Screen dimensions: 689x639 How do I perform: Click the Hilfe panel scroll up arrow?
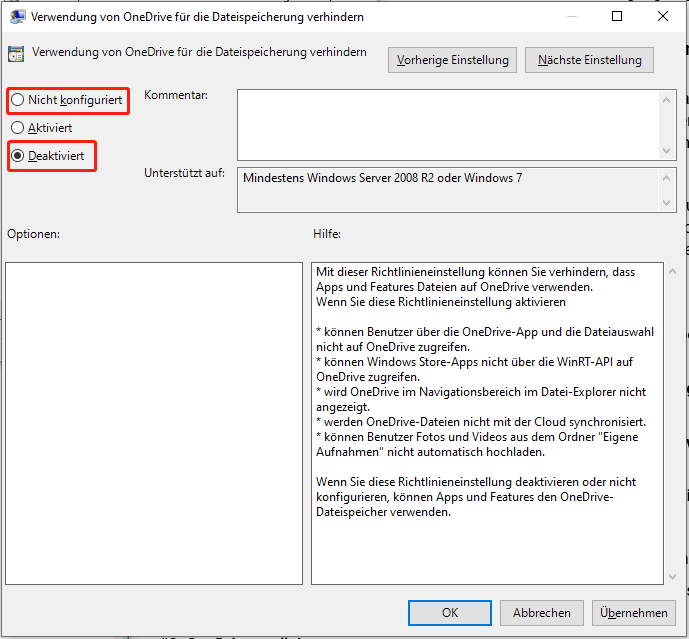coord(672,272)
